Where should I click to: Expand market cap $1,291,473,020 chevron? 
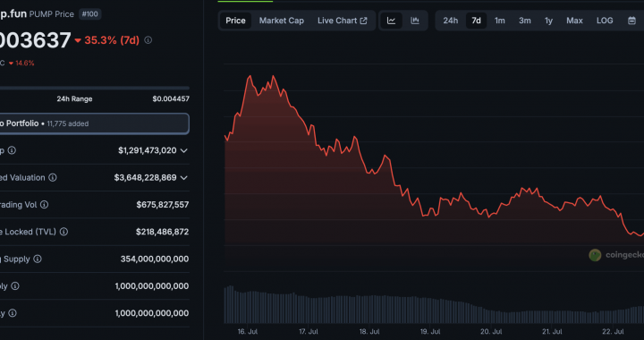tap(184, 150)
